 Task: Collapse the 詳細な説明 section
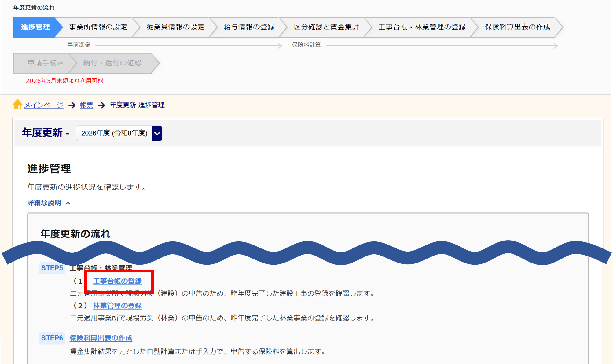[x=44, y=203]
